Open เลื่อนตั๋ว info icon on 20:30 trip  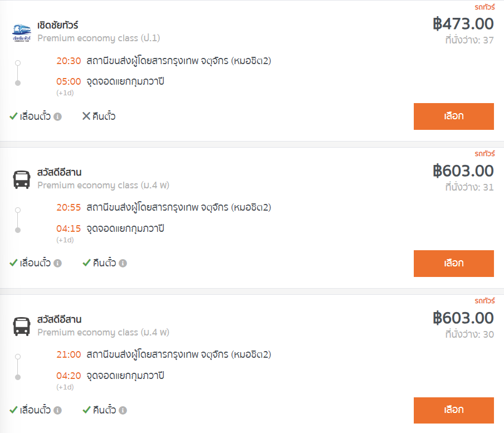[57, 117]
